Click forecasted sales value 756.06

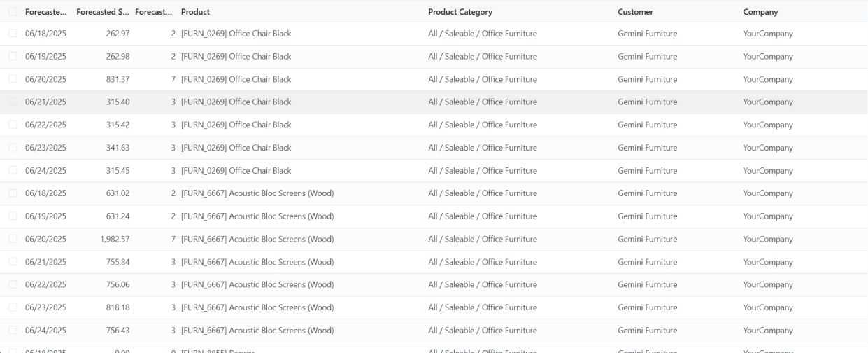tap(118, 284)
